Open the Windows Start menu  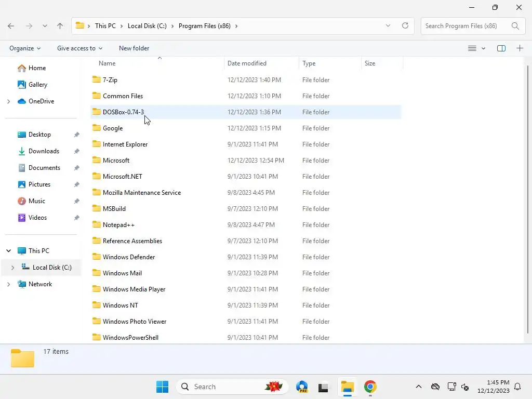[x=162, y=387]
